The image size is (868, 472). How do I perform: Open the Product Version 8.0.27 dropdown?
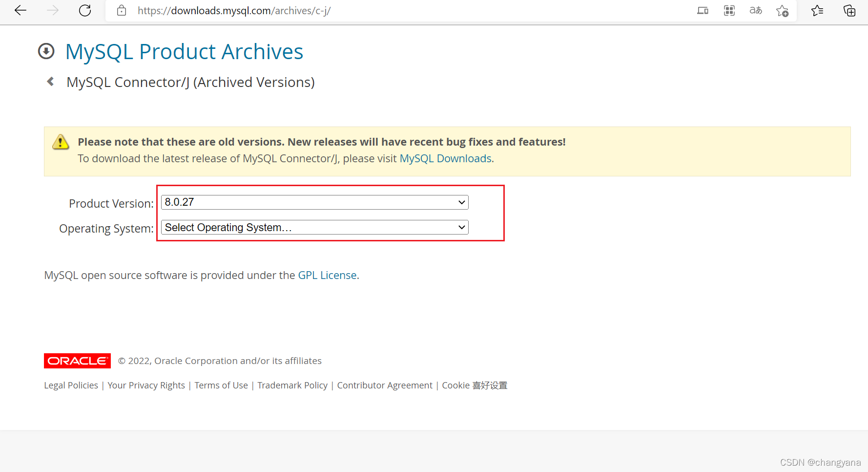(315, 202)
